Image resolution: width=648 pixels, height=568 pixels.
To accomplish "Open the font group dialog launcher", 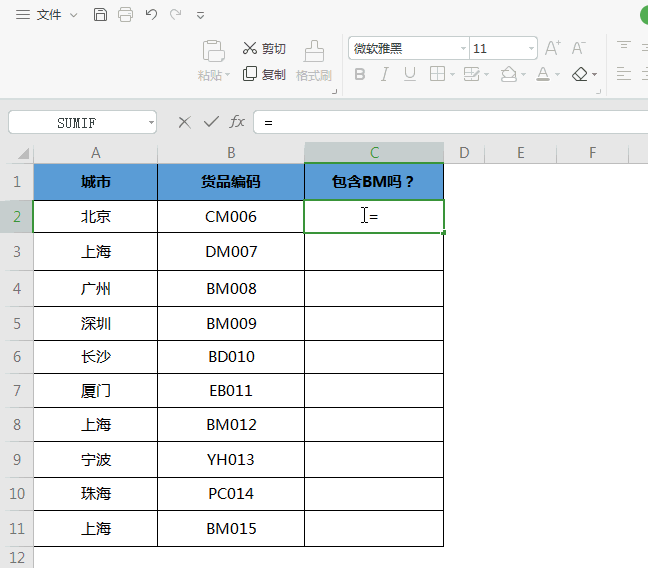I will [598, 92].
